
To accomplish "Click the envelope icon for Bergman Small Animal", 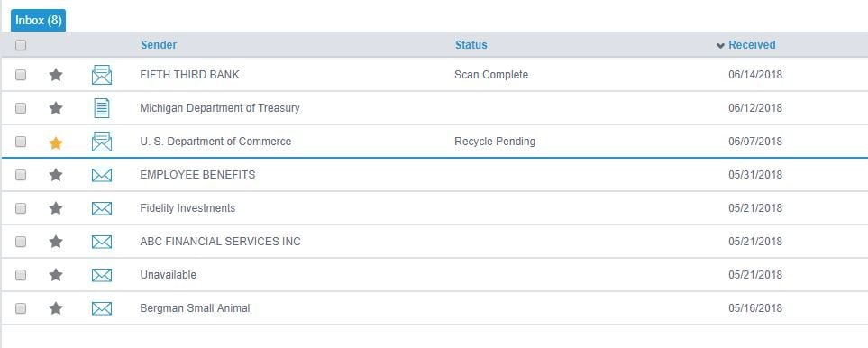I will 102,308.
